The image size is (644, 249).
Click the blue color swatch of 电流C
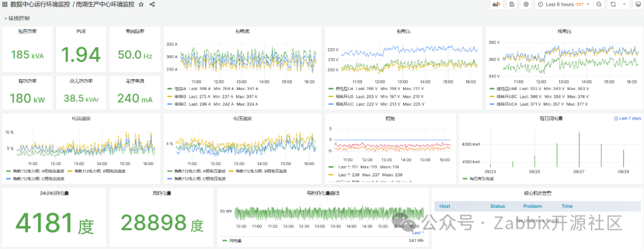coord(169,104)
